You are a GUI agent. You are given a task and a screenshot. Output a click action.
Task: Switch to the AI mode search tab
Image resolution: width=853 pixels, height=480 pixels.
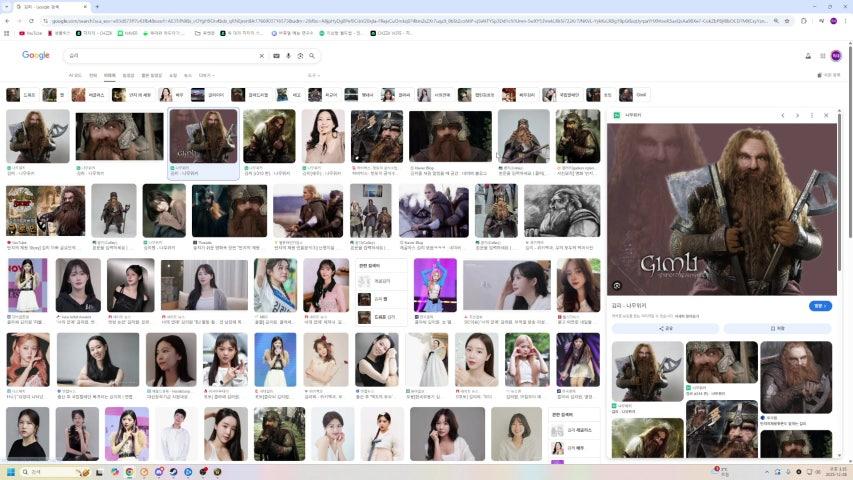point(75,75)
